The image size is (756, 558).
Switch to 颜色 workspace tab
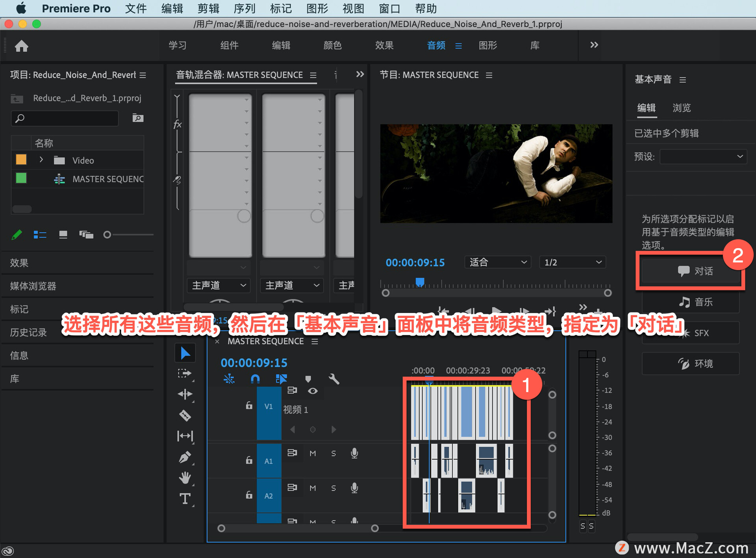click(x=332, y=45)
